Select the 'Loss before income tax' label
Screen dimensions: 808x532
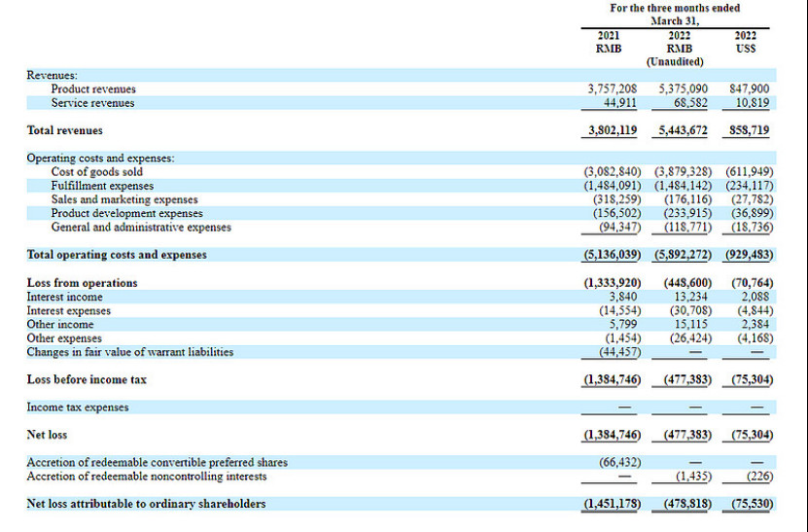(87, 379)
